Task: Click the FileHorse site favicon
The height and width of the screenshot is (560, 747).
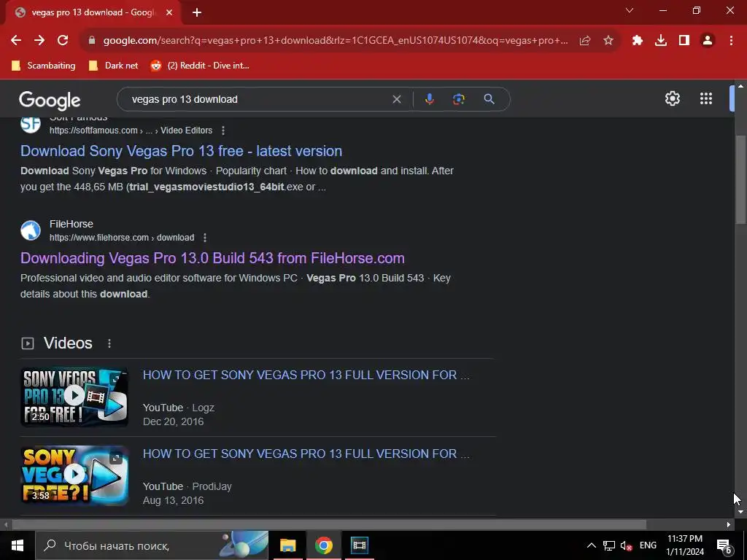Action: click(31, 230)
